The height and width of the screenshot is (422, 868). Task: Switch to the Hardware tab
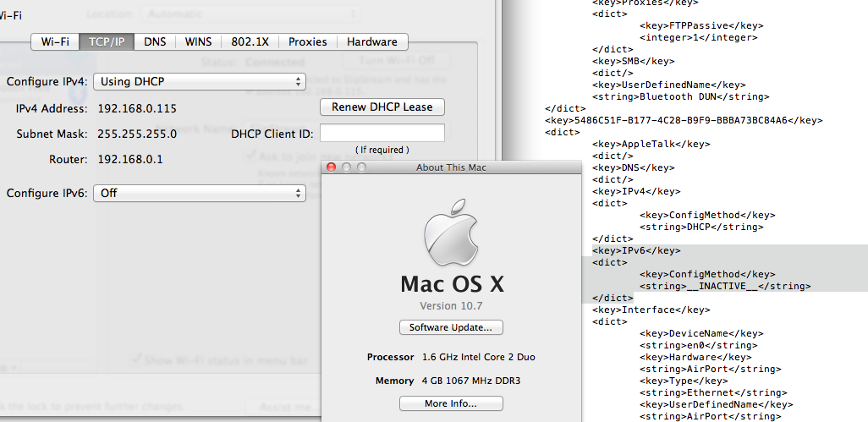(372, 42)
